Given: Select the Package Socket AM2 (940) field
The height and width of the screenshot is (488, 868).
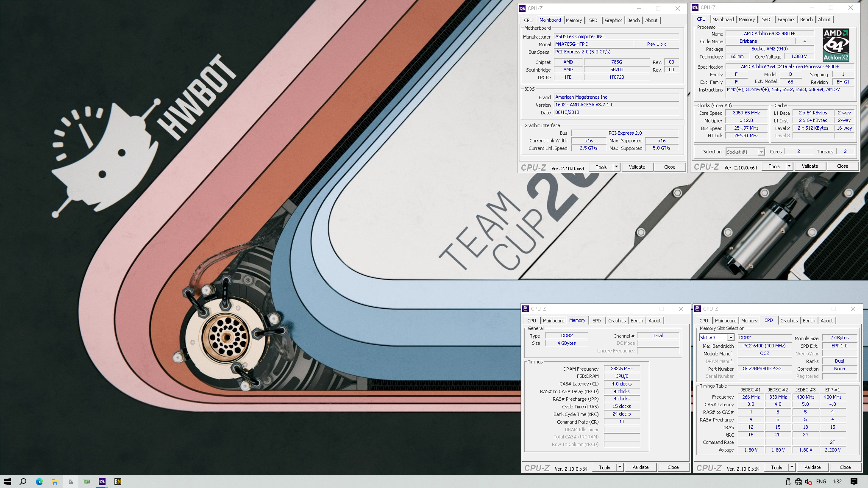Looking at the screenshot, I should [770, 49].
